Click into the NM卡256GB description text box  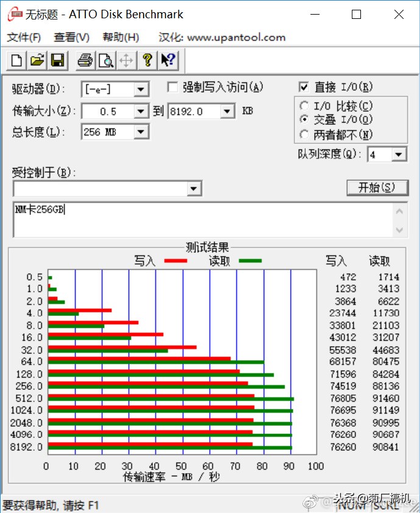pyautogui.click(x=203, y=219)
